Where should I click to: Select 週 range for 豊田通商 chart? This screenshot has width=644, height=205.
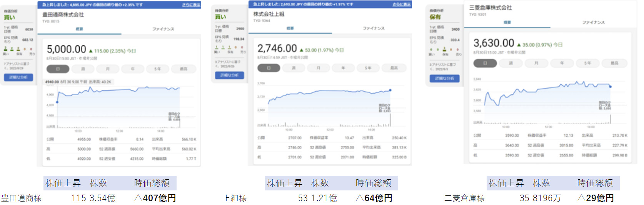point(83,69)
